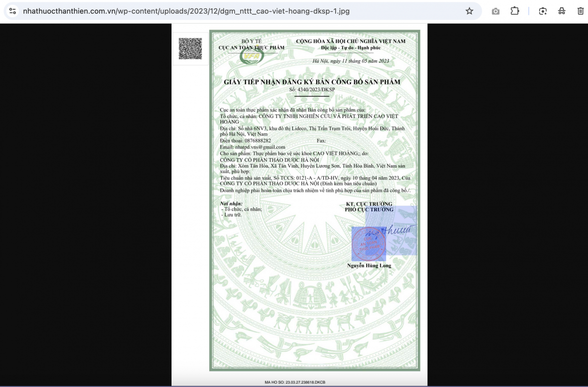Click the gray camera extension icon
Viewport: 588px width, 387px height.
point(495,11)
